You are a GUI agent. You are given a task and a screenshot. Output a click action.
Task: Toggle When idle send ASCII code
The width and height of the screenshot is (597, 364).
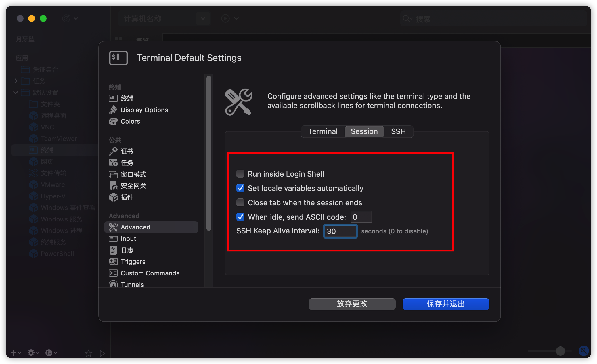click(240, 217)
